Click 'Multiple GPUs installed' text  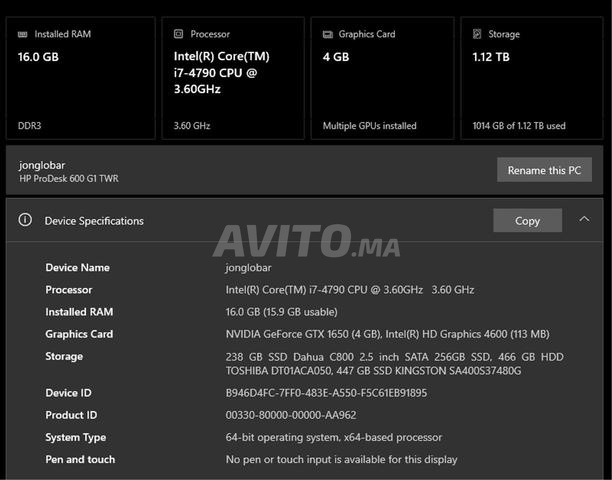pos(369,126)
